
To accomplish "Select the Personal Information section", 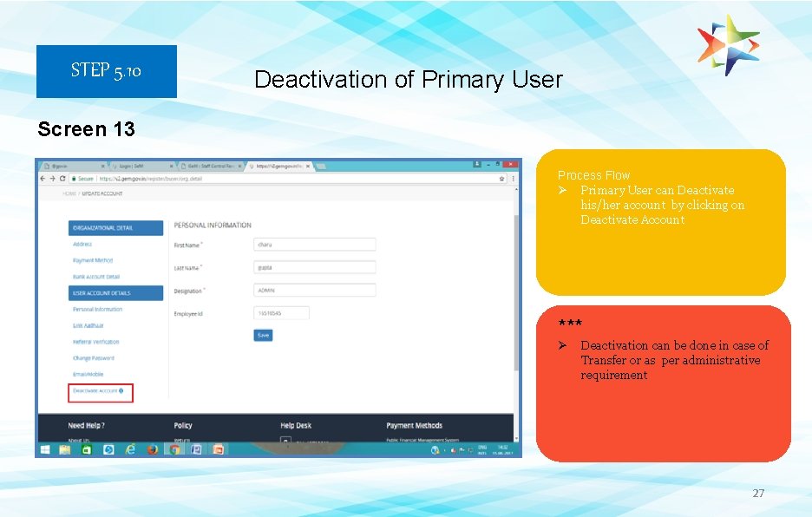I will pyautogui.click(x=98, y=308).
